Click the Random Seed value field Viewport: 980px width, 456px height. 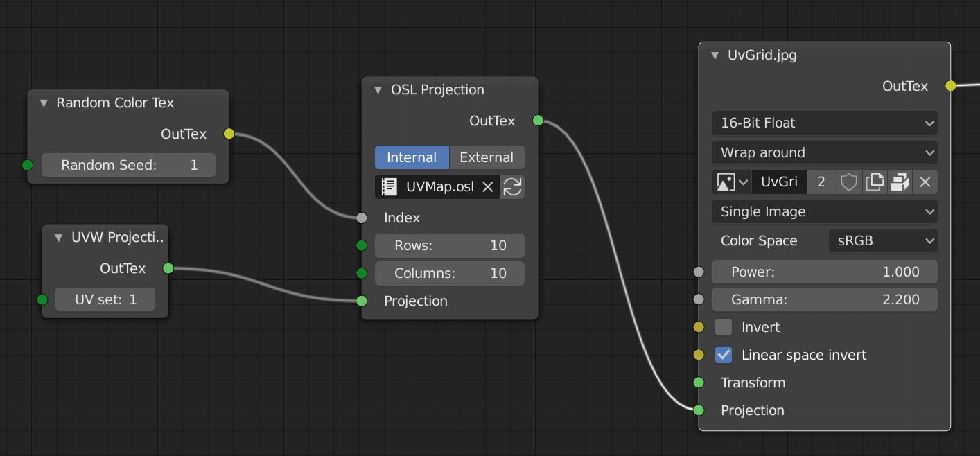(x=128, y=165)
